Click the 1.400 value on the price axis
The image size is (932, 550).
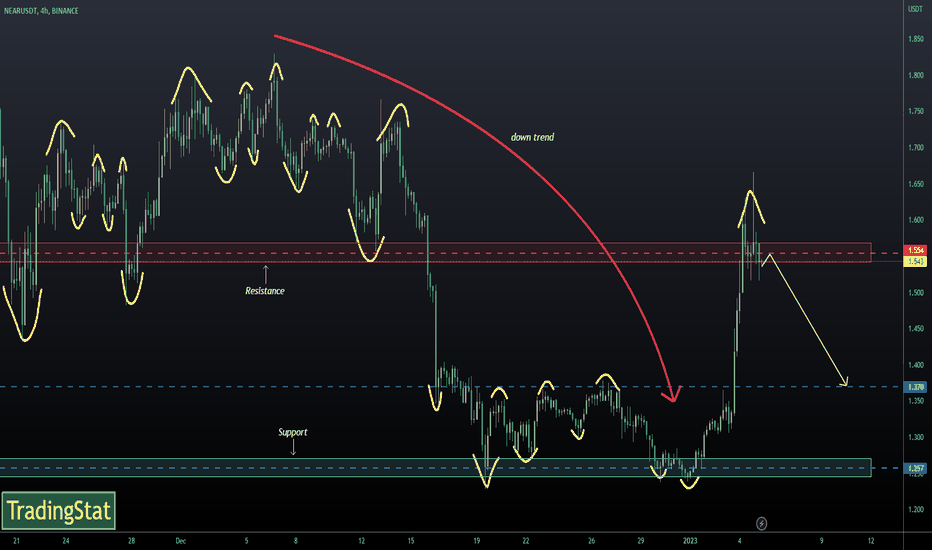click(x=916, y=365)
